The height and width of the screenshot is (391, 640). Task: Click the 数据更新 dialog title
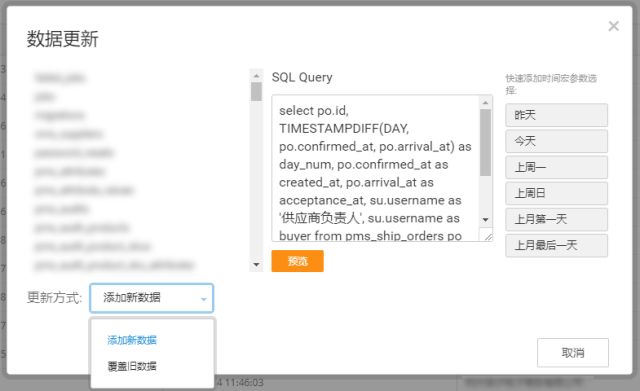pos(62,39)
